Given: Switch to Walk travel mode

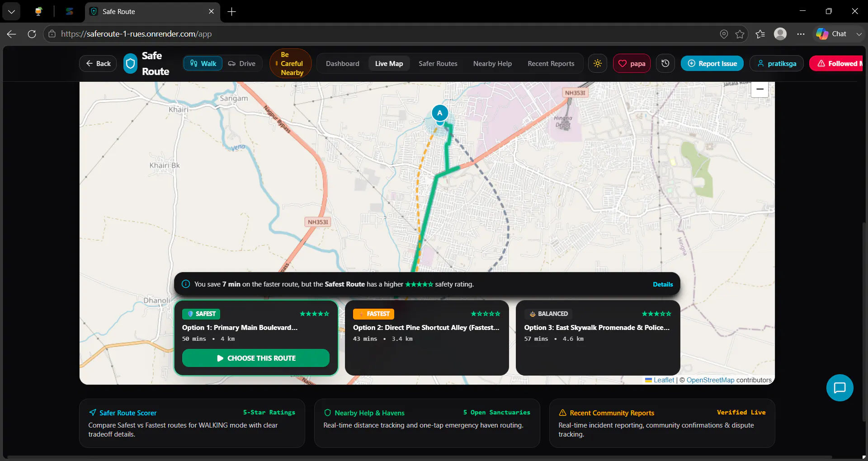Looking at the screenshot, I should [203, 63].
